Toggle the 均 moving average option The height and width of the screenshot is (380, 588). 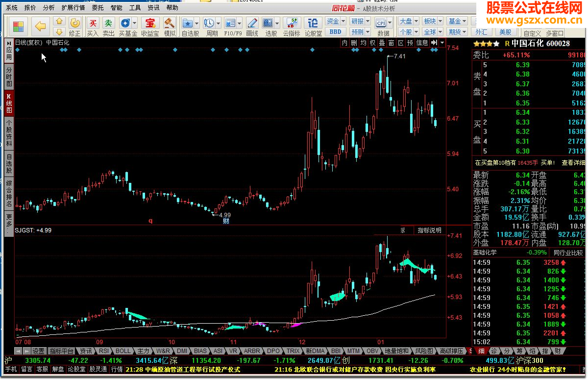363,43
